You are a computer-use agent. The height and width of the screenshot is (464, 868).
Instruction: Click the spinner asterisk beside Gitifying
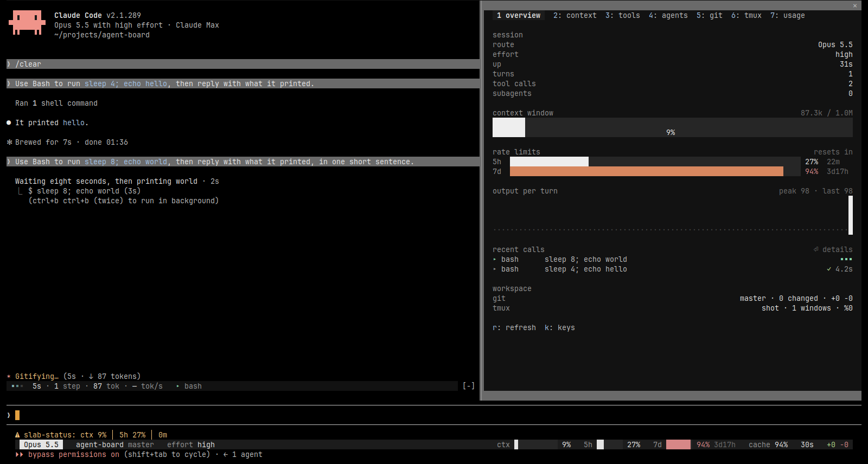pos(9,376)
